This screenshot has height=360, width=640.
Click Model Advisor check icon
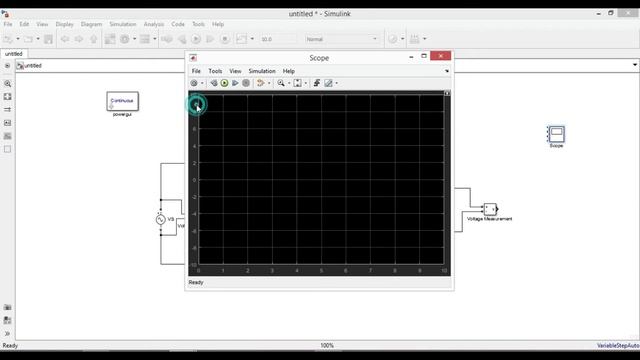point(392,39)
